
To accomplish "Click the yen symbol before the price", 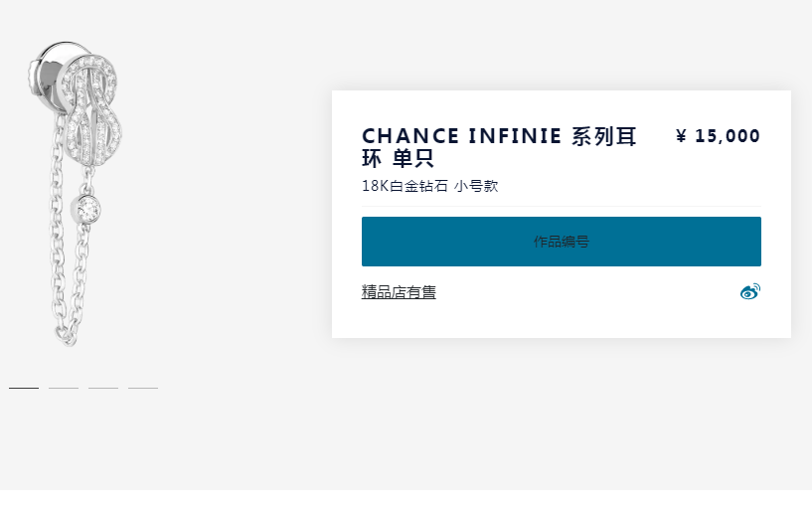I will tap(681, 136).
